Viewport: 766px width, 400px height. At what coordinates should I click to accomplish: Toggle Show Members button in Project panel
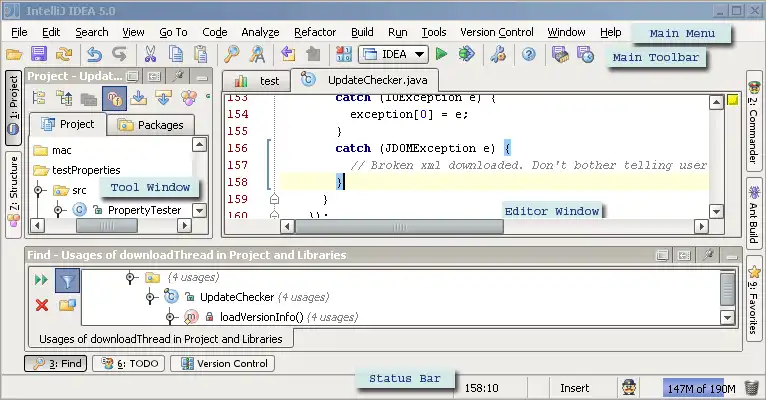113,98
